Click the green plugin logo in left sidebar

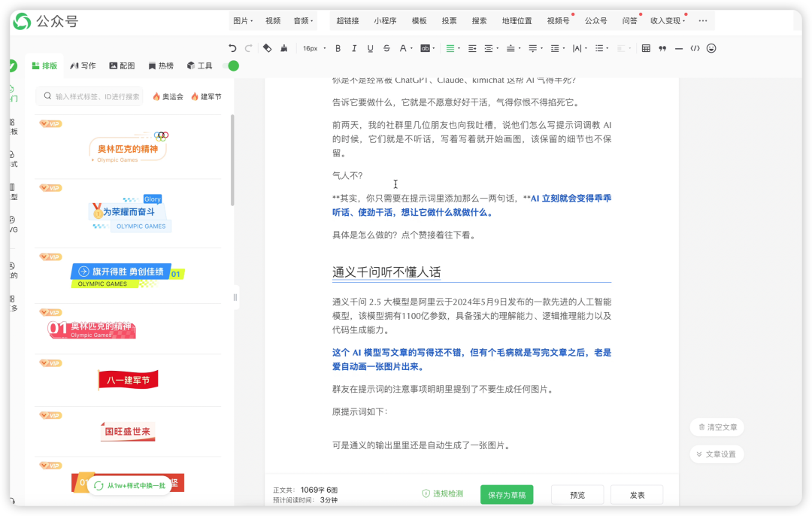[13, 65]
